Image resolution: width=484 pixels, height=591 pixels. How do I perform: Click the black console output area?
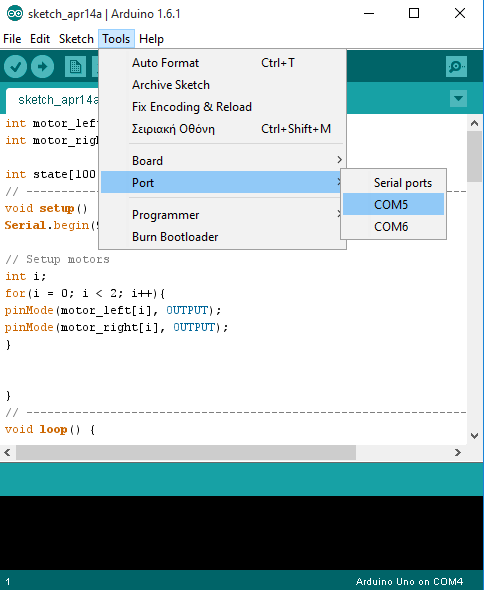[x=241, y=533]
